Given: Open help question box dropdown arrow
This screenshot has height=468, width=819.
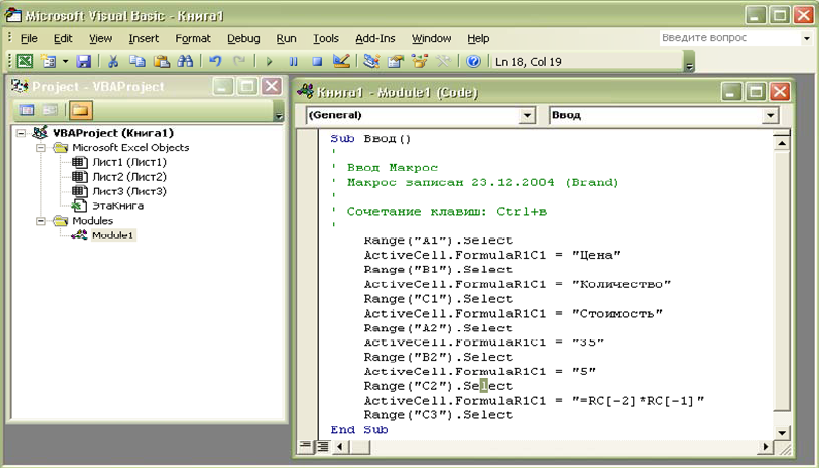Looking at the screenshot, I should (806, 38).
